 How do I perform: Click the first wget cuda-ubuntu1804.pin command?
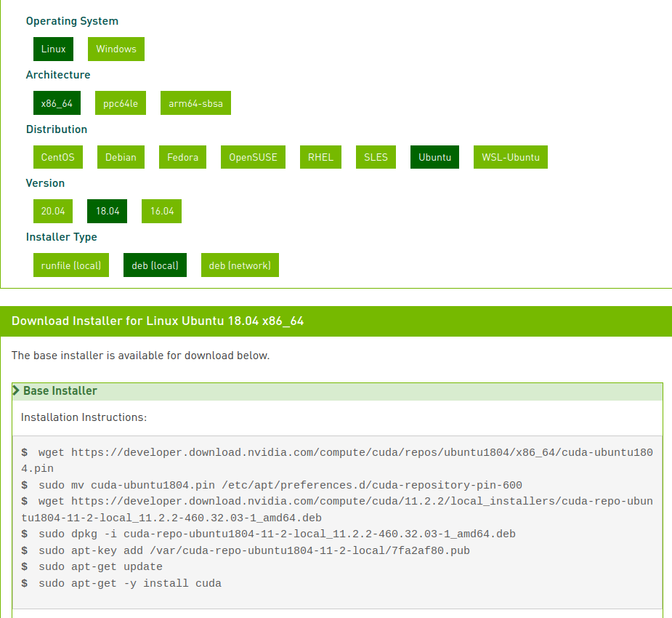tap(337, 461)
